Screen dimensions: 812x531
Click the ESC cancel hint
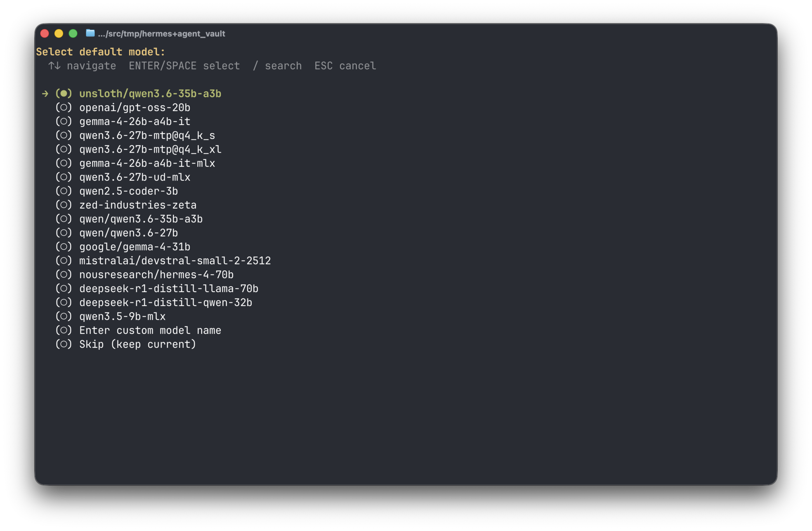(345, 66)
